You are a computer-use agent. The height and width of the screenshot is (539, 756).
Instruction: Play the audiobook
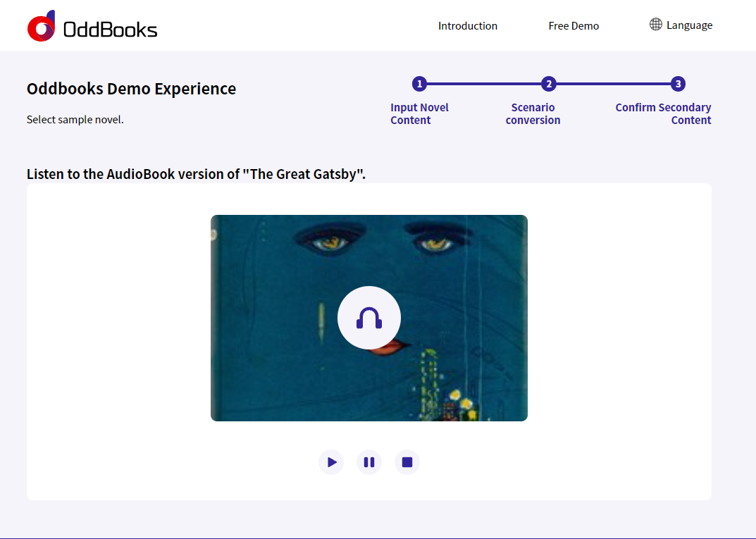coord(331,462)
